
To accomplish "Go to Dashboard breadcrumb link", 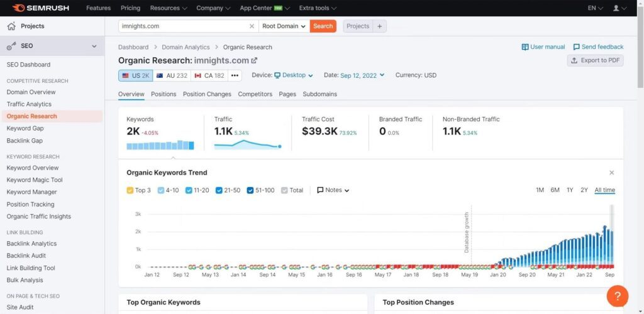I will coord(133,47).
